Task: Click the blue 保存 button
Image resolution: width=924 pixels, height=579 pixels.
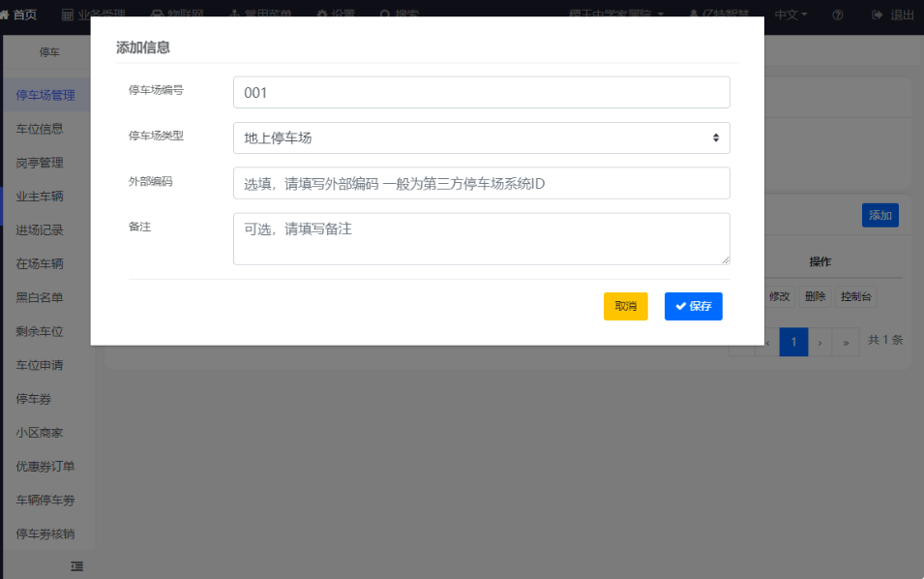Action: (693, 307)
